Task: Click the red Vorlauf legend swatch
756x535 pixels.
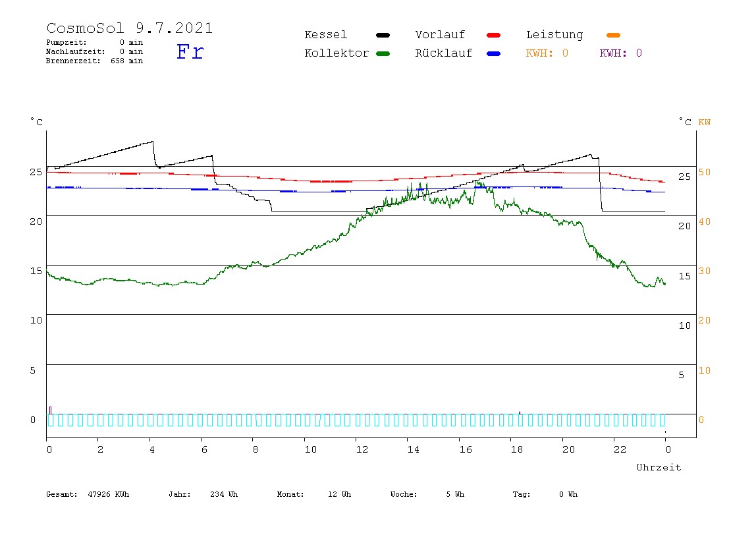Action: pyautogui.click(x=494, y=35)
